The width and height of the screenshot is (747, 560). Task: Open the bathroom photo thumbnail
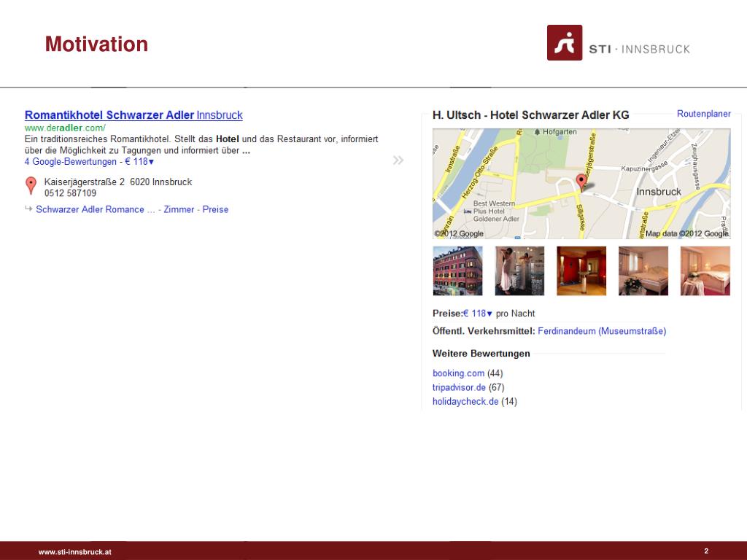pos(519,271)
